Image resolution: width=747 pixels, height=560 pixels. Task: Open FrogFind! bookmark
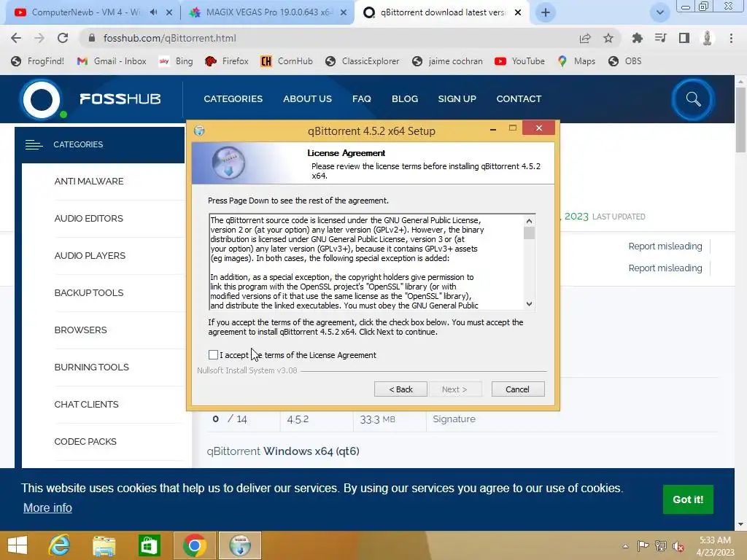pyautogui.click(x=37, y=61)
